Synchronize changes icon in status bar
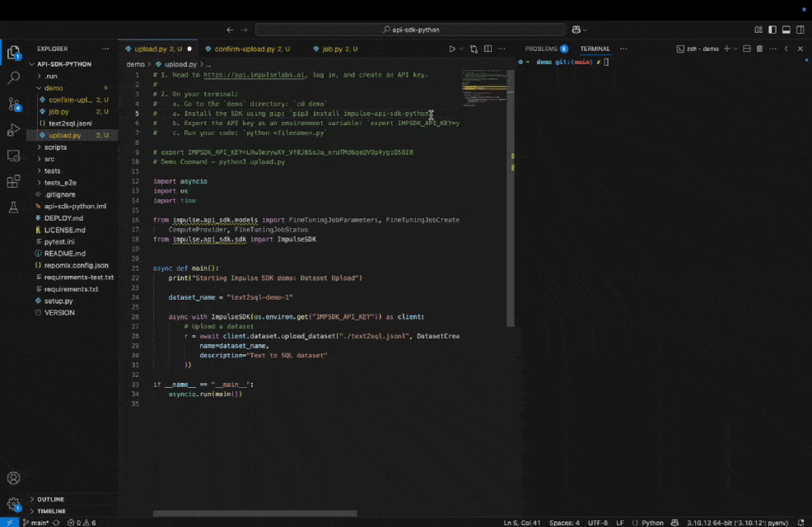The height and width of the screenshot is (527, 812). click(57, 523)
